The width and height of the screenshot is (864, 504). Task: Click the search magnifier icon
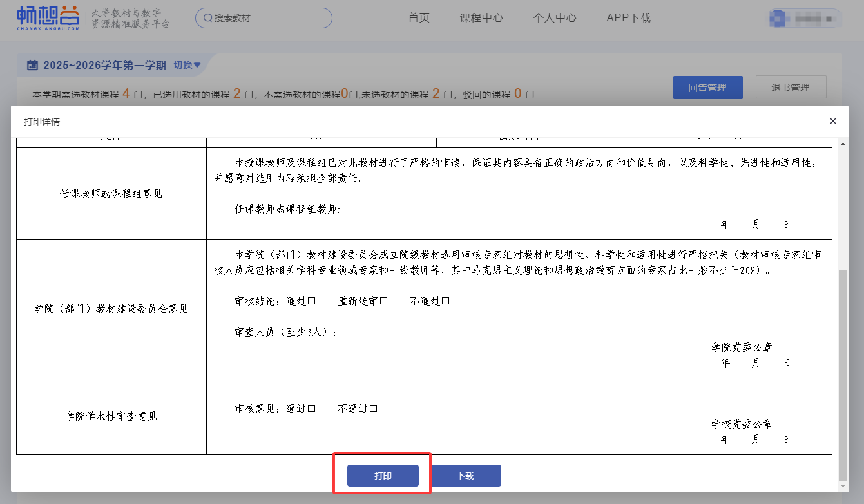[x=207, y=18]
